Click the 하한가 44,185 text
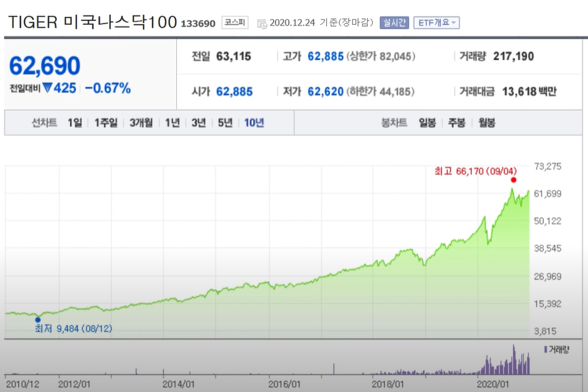This screenshot has width=588, height=392. (x=380, y=92)
